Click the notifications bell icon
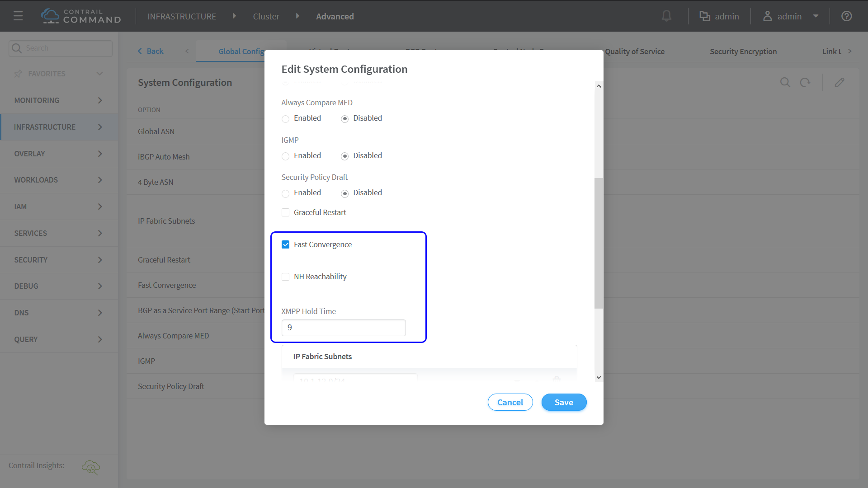The image size is (868, 488). (x=666, y=16)
